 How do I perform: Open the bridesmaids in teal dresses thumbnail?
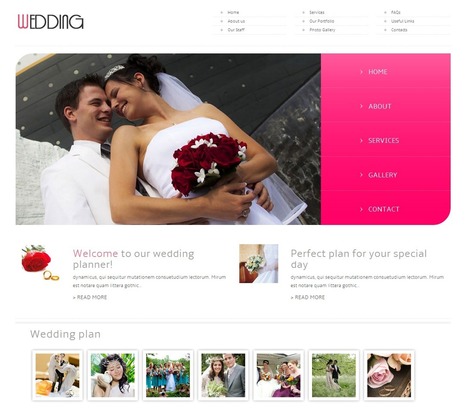[x=168, y=375]
